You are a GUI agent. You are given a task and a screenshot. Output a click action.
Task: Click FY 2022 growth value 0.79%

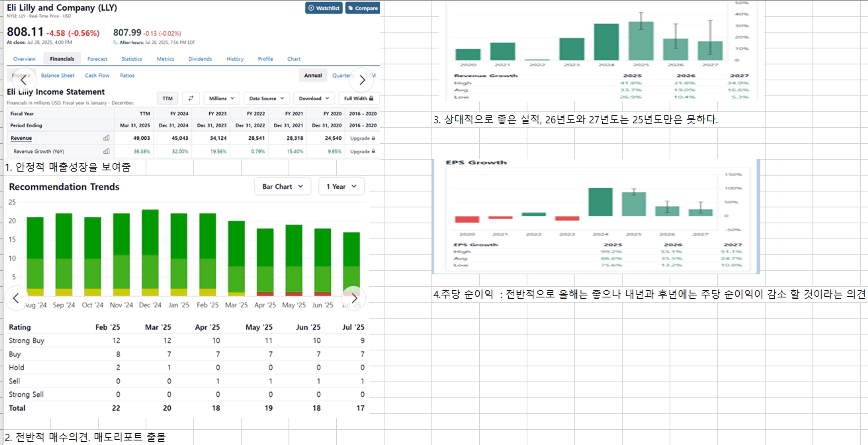[258, 151]
